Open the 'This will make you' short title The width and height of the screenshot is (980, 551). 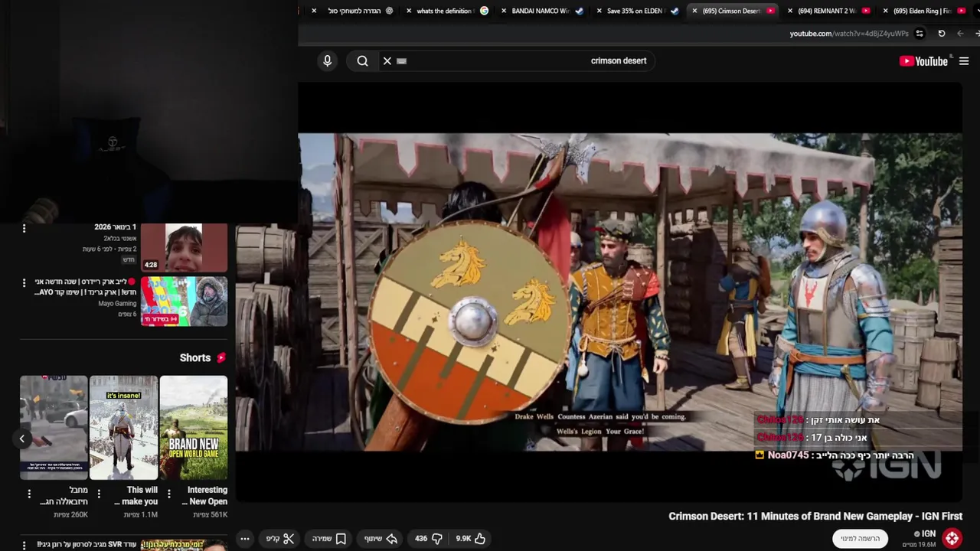[x=136, y=496]
